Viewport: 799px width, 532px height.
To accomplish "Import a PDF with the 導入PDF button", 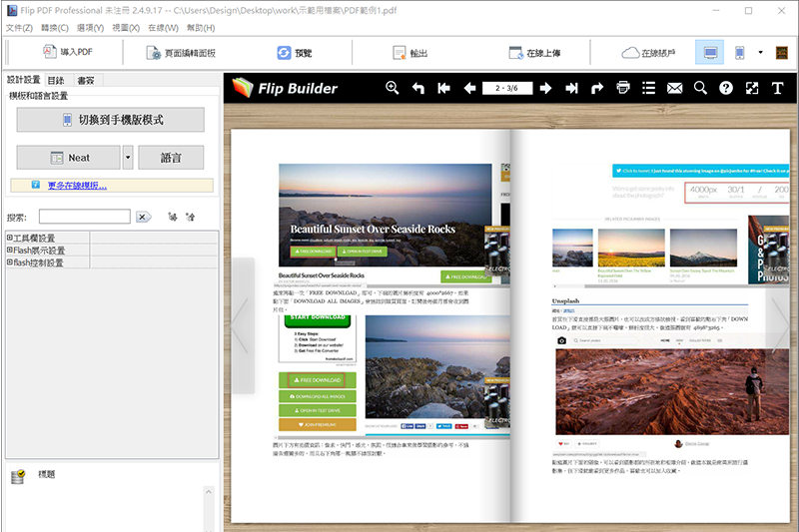I will coord(67,52).
